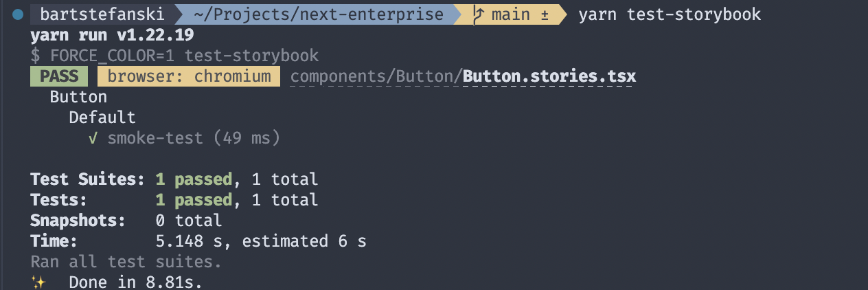Image resolution: width=868 pixels, height=290 pixels.
Task: Click the Ran all test suites. text
Action: (126, 262)
